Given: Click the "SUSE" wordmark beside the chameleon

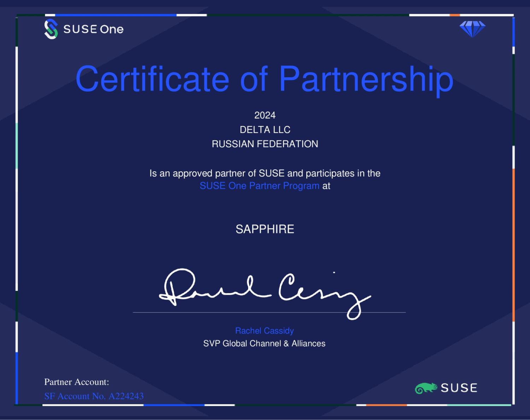Looking at the screenshot, I should pyautogui.click(x=459, y=388).
